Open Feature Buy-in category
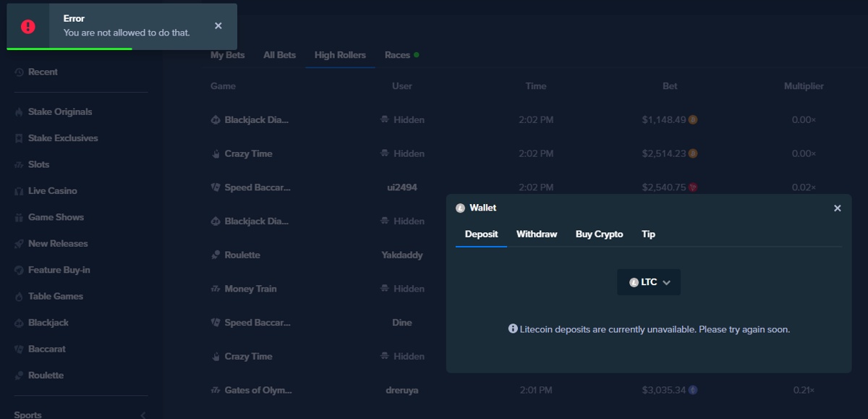868x419 pixels. tap(59, 270)
